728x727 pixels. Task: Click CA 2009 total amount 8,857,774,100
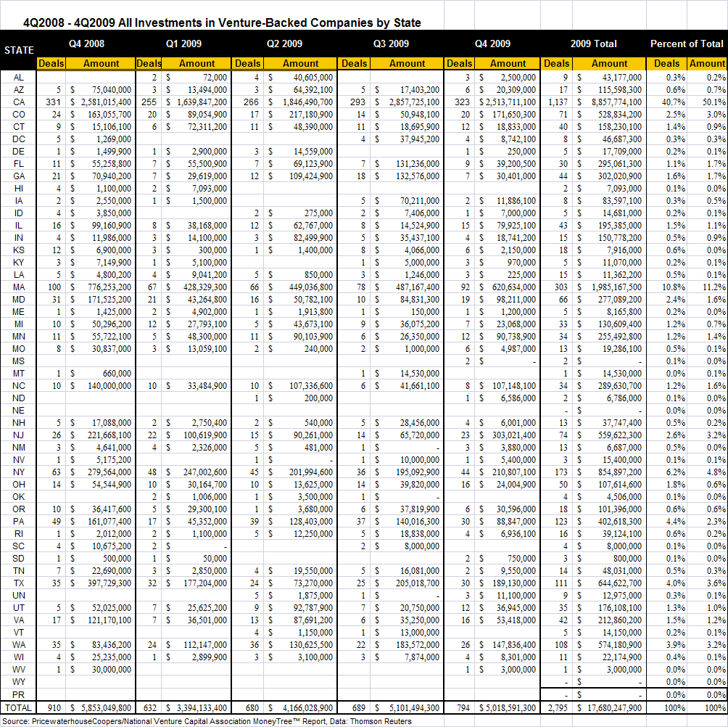point(616,102)
